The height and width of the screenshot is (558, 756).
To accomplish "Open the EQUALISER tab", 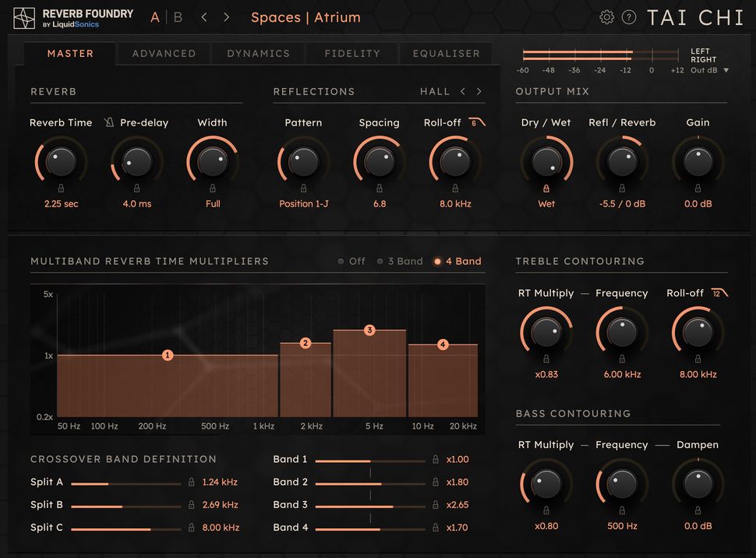I will coord(446,54).
